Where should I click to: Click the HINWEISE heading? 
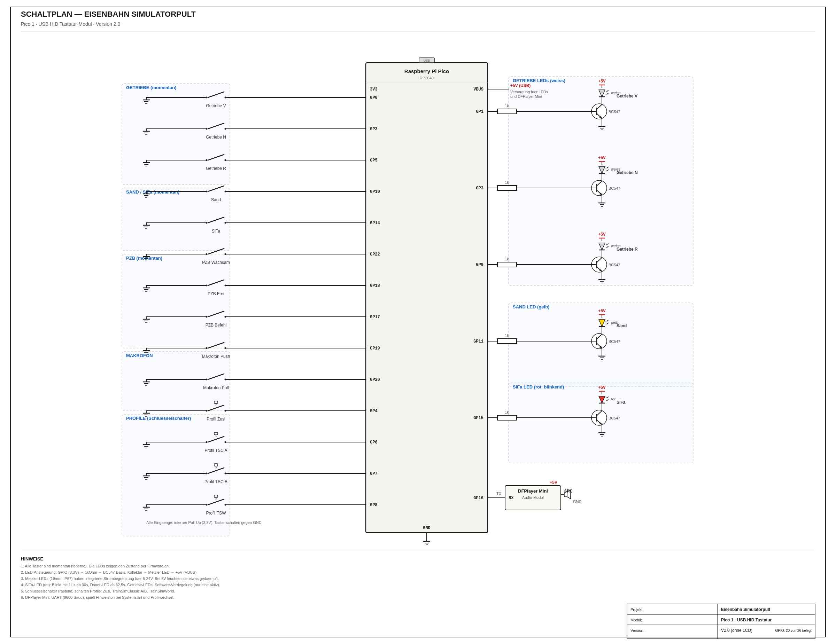(32, 559)
